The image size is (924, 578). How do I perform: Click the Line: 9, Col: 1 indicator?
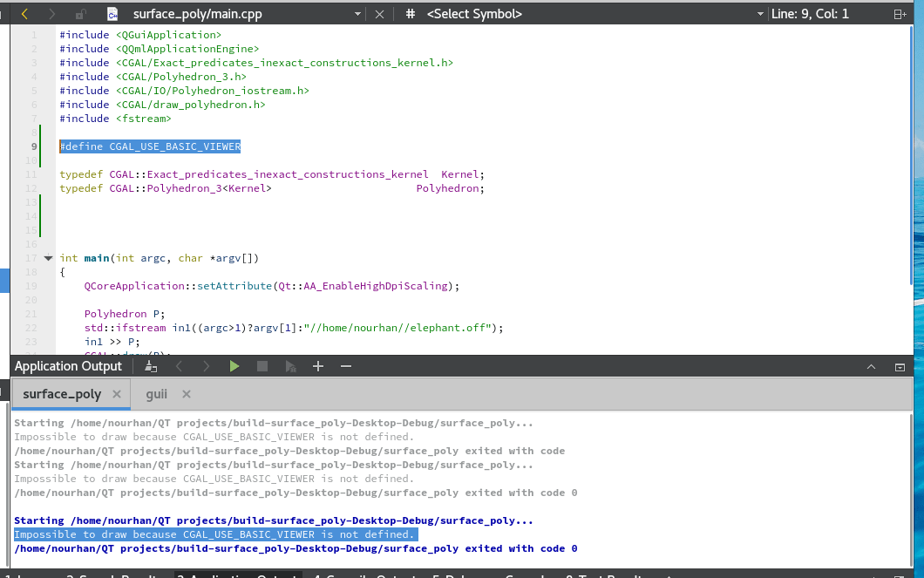click(811, 14)
